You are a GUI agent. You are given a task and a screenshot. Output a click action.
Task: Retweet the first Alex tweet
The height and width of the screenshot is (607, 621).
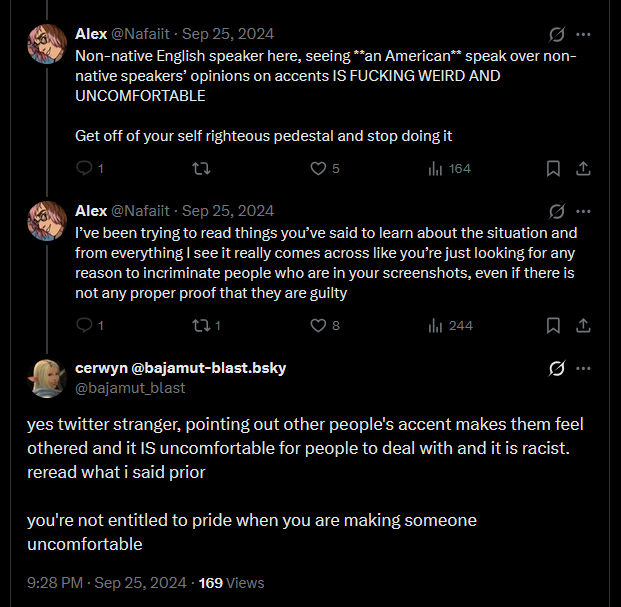click(x=200, y=169)
